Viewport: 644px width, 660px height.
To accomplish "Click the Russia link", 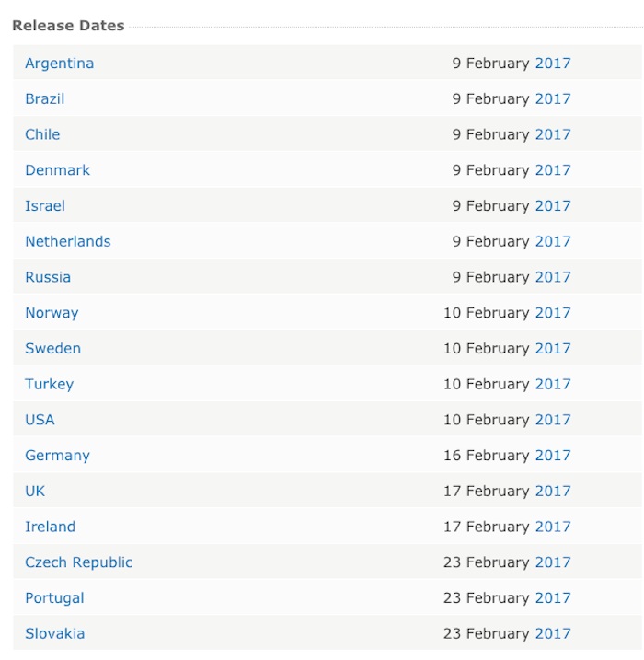I will (x=48, y=277).
